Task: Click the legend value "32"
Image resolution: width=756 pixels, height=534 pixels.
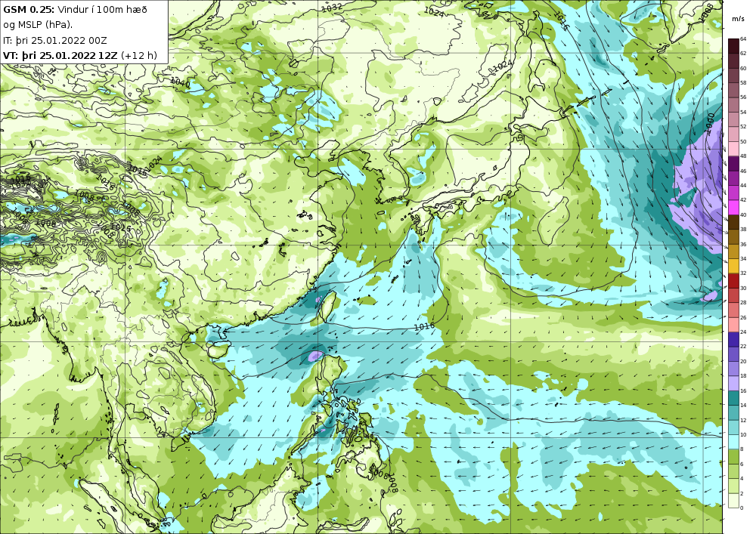Action: point(743,273)
